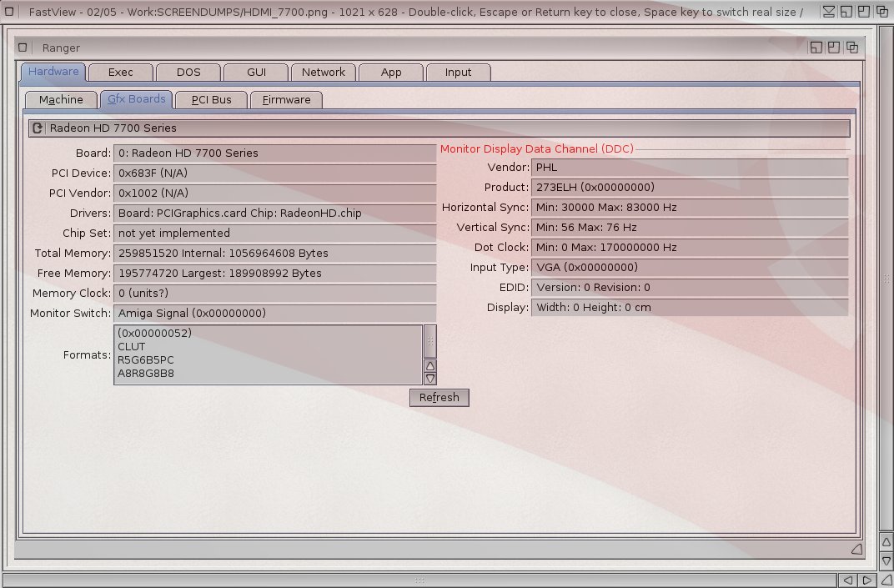Click the FastView title bar popup gadget
Image resolution: width=894 pixels, height=588 pixels.
[828, 12]
